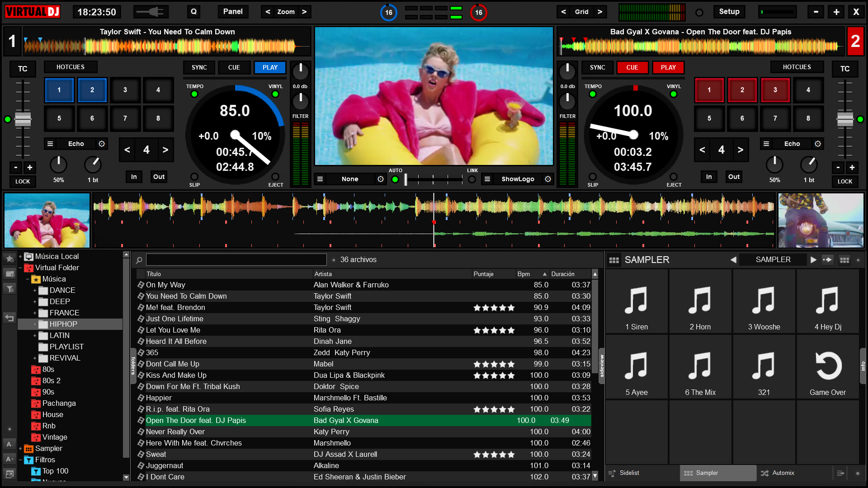Click the song search input field
This screenshot has height=488, width=868.
coord(236,260)
